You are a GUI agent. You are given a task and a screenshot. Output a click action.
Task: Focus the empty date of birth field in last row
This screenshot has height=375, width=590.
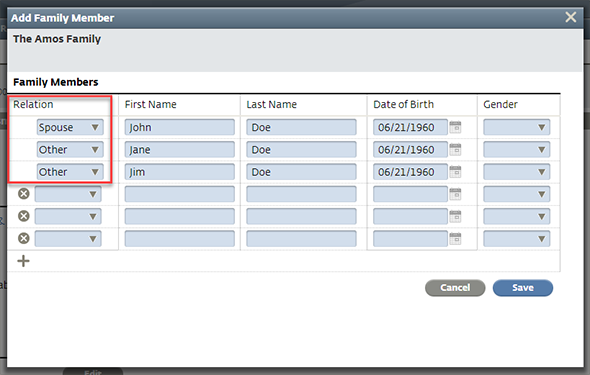(x=410, y=238)
